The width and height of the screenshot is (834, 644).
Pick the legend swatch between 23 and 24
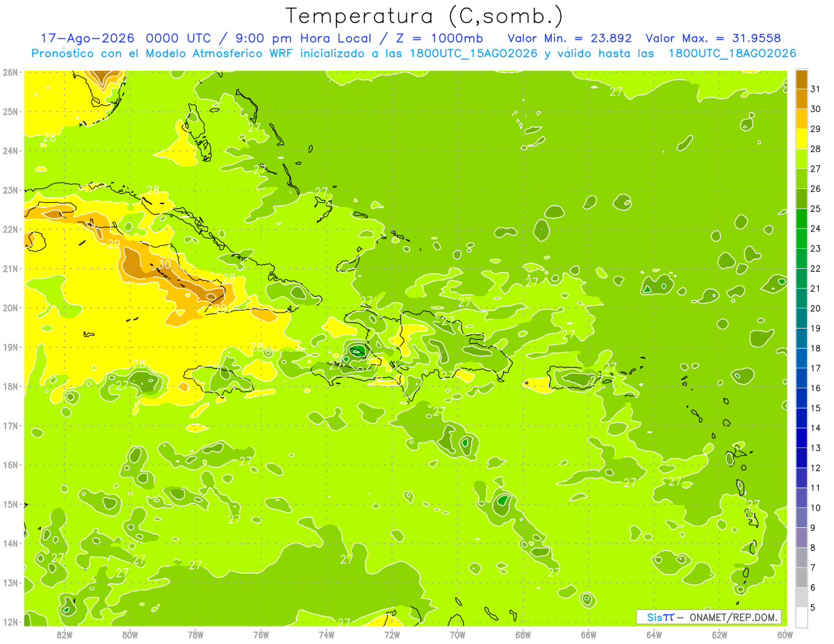801,238
